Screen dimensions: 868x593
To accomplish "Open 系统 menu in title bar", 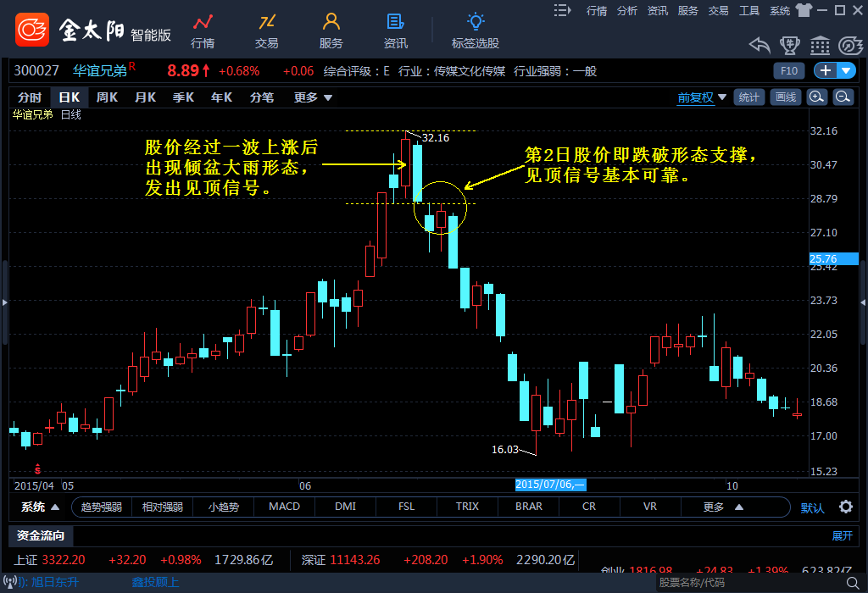I will tap(780, 10).
